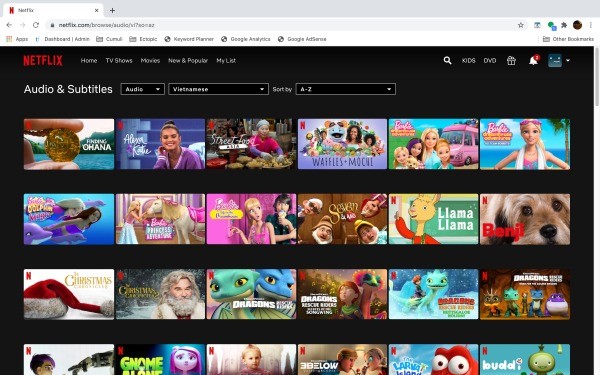Open a new browser tab
Viewport: 600px width, 375px height.
pos(112,10)
